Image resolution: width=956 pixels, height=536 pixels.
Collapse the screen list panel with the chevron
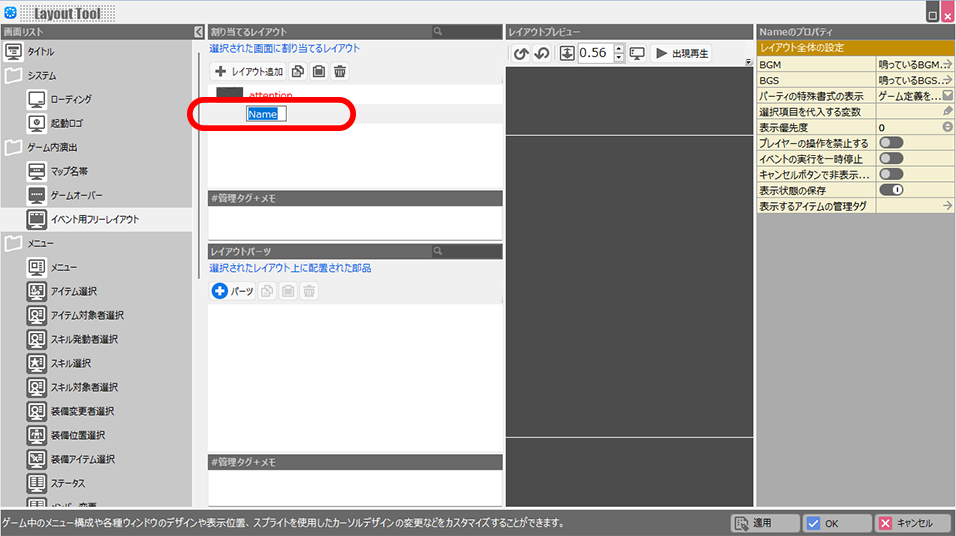coord(198,32)
